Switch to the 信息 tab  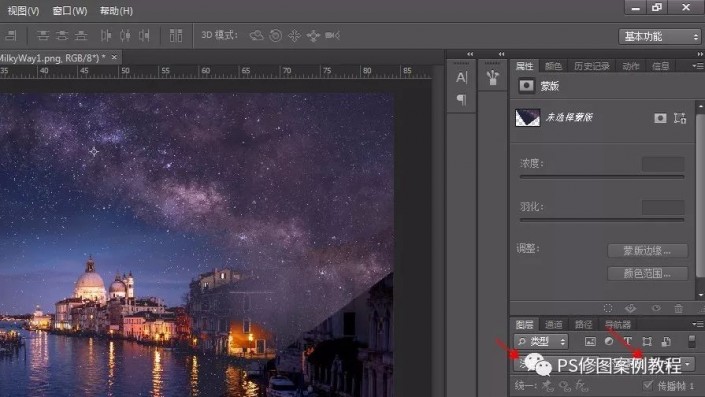660,66
